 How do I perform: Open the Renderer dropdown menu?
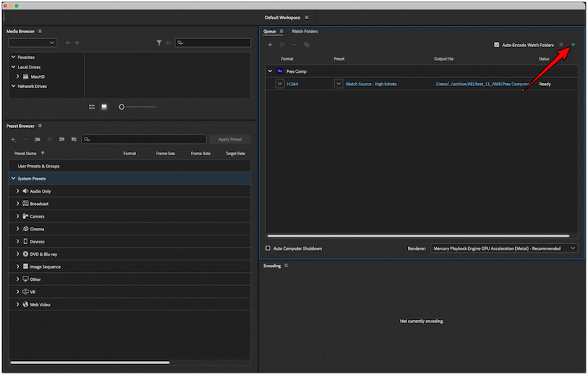coord(503,249)
